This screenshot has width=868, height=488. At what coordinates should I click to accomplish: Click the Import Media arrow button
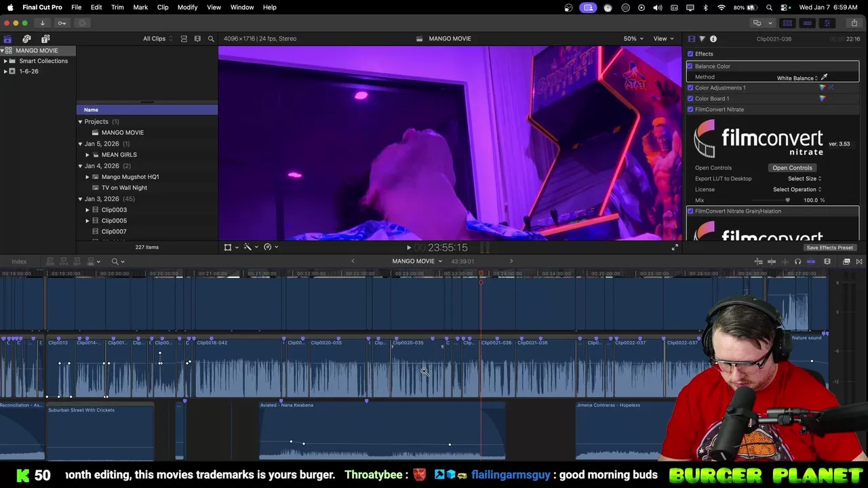[42, 23]
